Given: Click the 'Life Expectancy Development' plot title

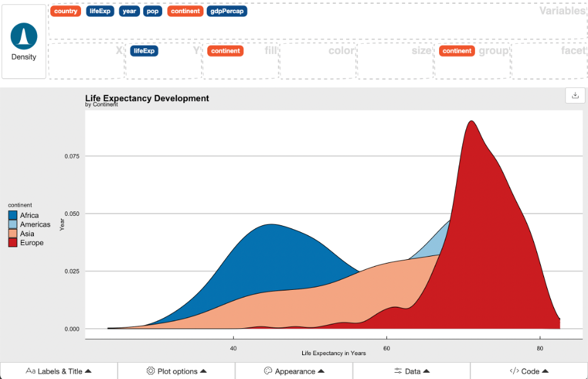Looking at the screenshot, I should (147, 98).
